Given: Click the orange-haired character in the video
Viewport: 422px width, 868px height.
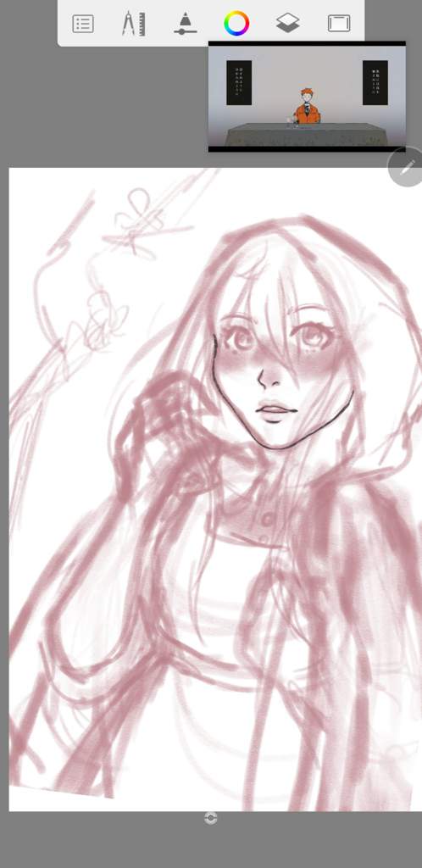Looking at the screenshot, I should (x=307, y=107).
